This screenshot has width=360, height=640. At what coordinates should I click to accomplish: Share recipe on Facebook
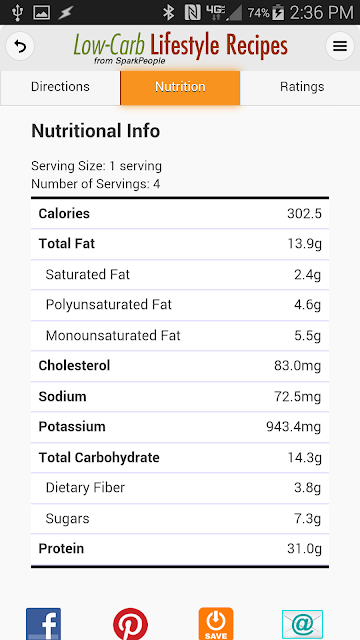pos(44,624)
